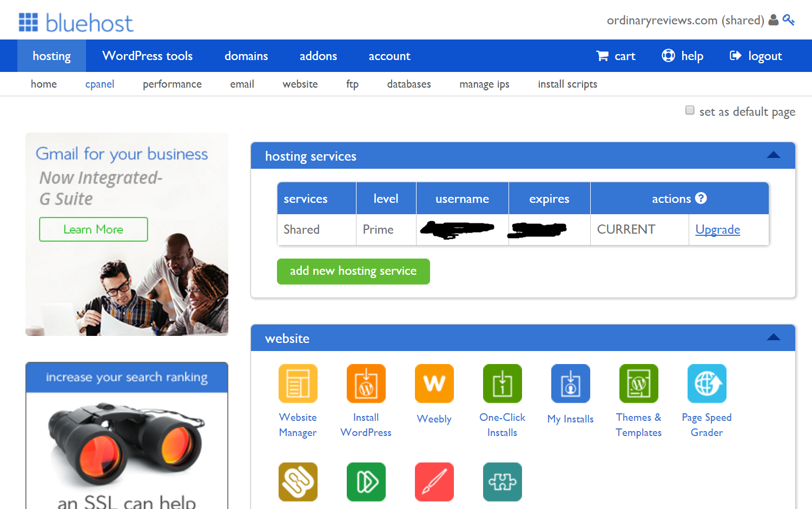Go to the home submenu item

[x=44, y=84]
